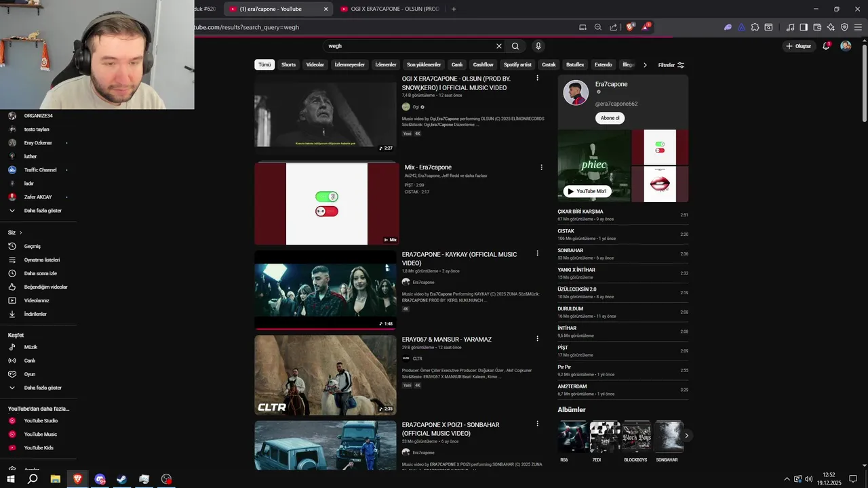The width and height of the screenshot is (868, 488).
Task: Click the music note playlist icon in the toolbar
Action: click(790, 27)
